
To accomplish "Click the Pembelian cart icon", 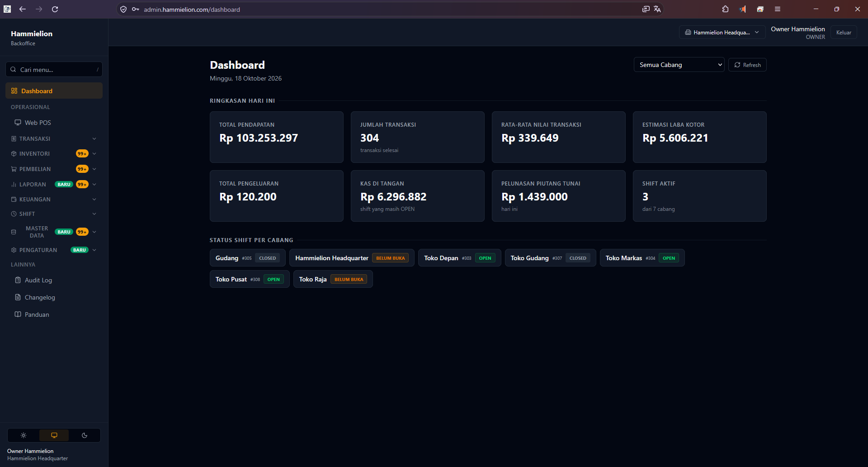I will coord(14,169).
